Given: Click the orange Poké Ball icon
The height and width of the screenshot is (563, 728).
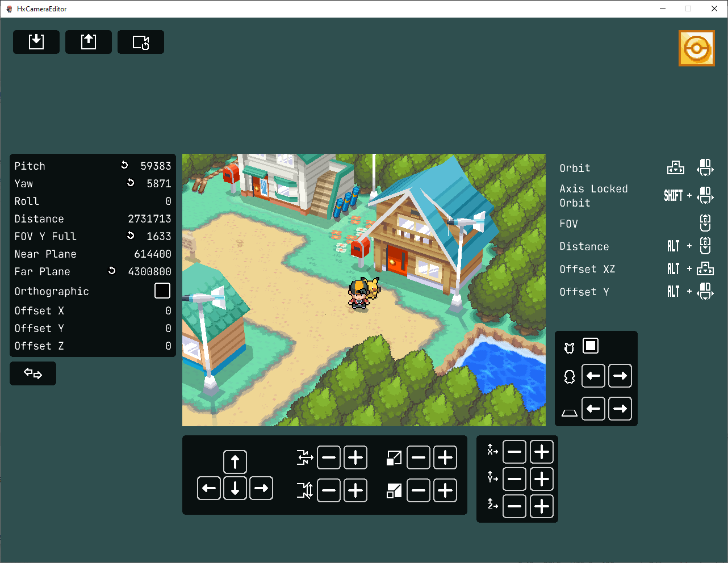Looking at the screenshot, I should tap(697, 48).
